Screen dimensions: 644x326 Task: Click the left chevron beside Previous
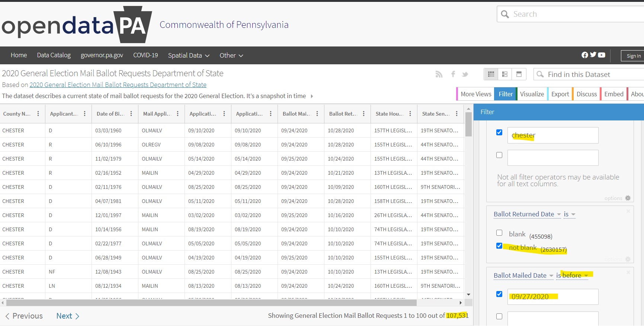7,316
